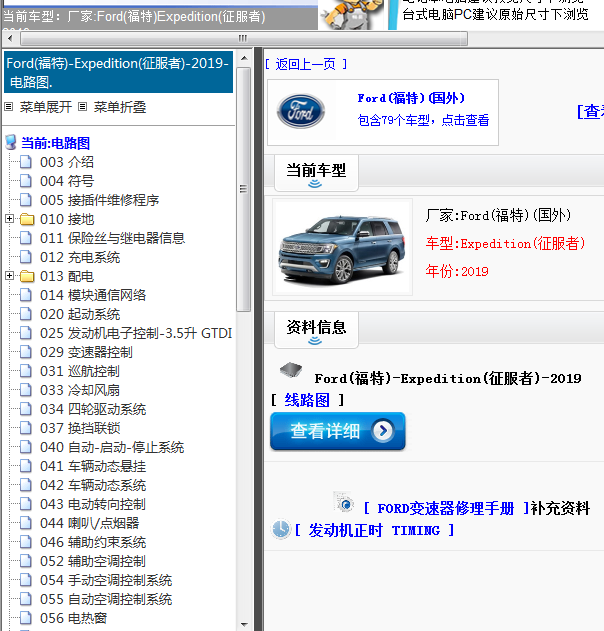
Task: Click page icon of 054 手动空调控制系统
Action: point(26,580)
